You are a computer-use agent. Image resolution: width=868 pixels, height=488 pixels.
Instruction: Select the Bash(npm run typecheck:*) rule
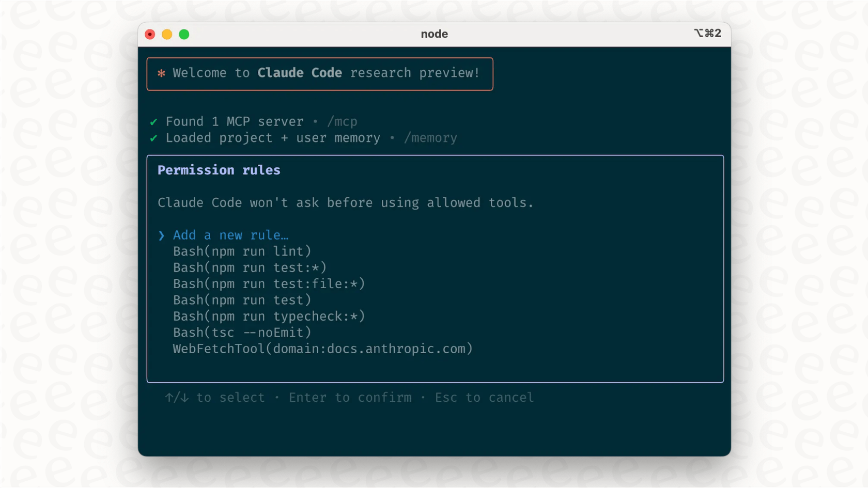[269, 316]
